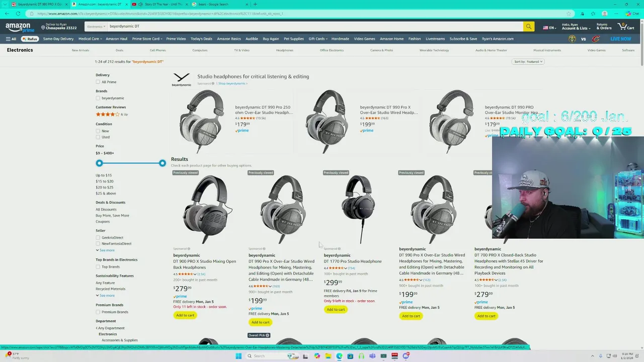The height and width of the screenshot is (362, 644).
Task: Open the Rufus assistant
Action: pyautogui.click(x=30, y=39)
